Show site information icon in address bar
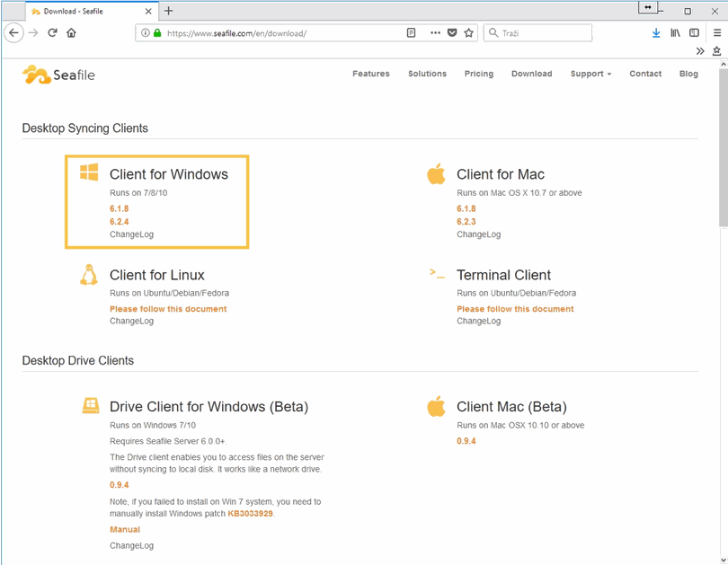Screen dimensions: 728x565 point(146,33)
